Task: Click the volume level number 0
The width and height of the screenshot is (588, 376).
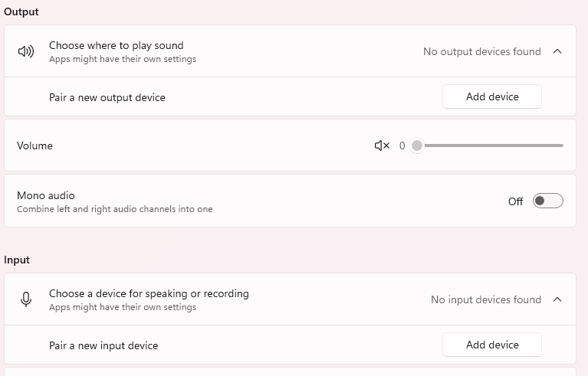Action: 402,145
